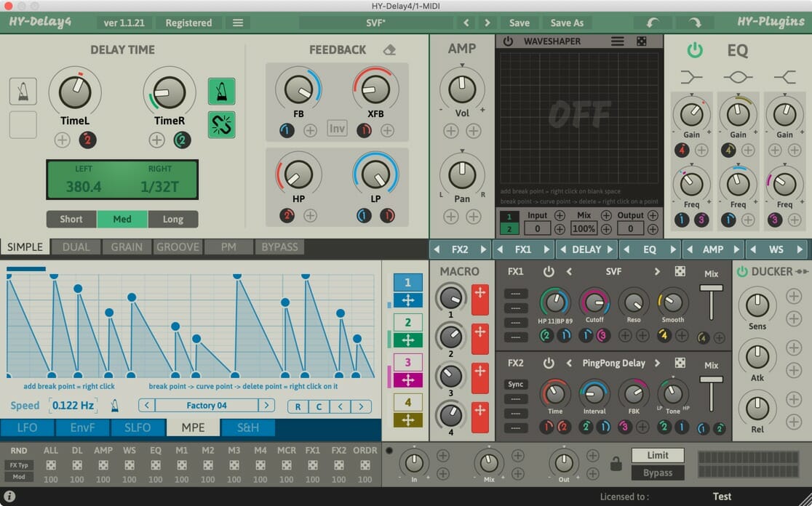Toggle Ducker power button
The width and height of the screenshot is (812, 506).
[742, 271]
